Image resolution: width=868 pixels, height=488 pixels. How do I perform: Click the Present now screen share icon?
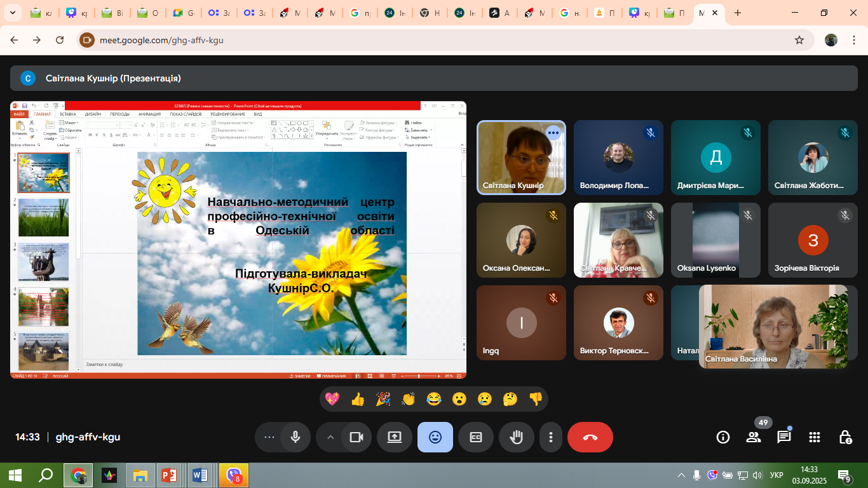coord(395,437)
